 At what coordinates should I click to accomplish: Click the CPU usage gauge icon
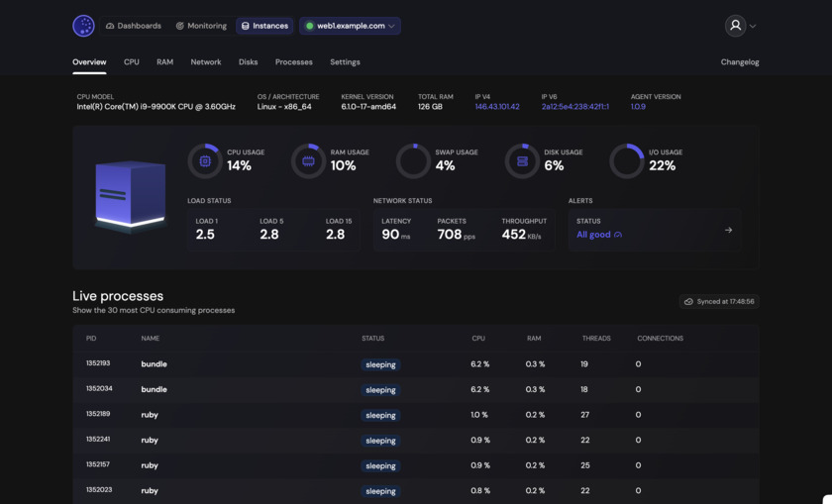coord(205,160)
